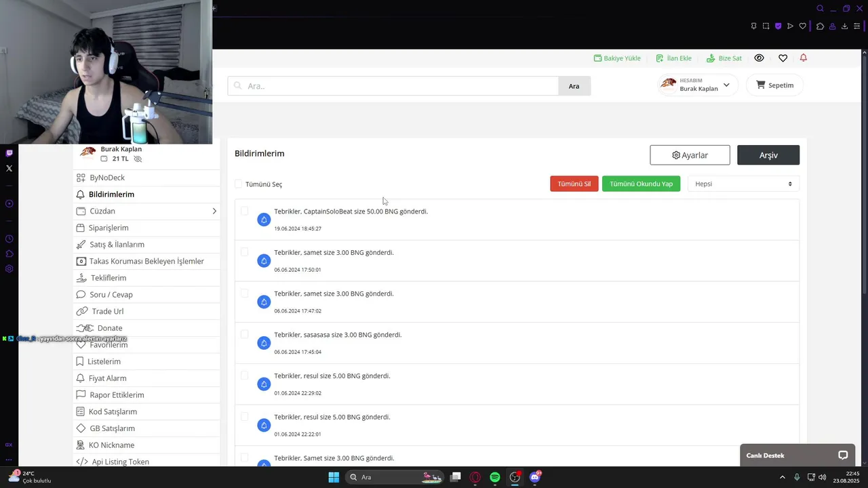Check the CaptainSoloBeat 50.00 BNG notification

[x=244, y=211]
